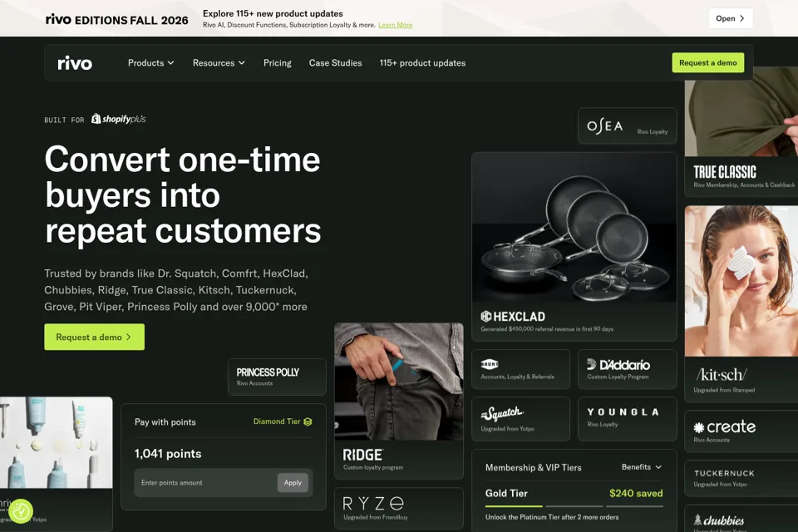The height and width of the screenshot is (532, 798).
Task: Click the True Classic logo
Action: coord(725,172)
